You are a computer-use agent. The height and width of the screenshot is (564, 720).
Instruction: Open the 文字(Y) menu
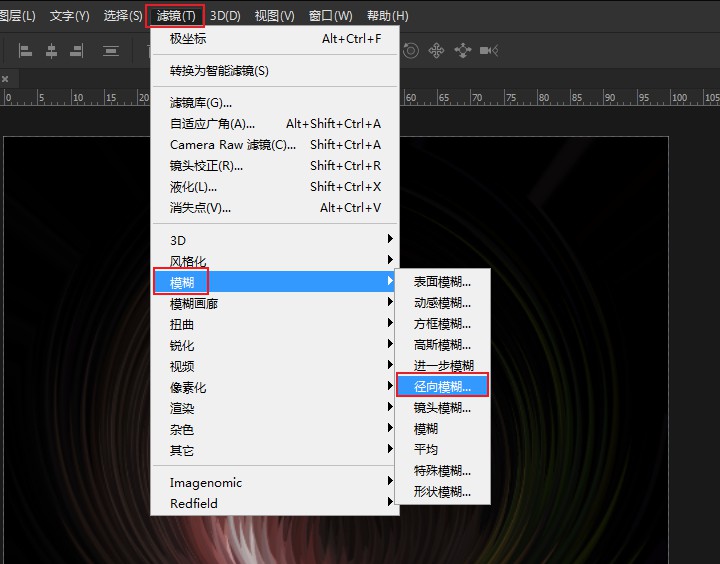coord(69,16)
